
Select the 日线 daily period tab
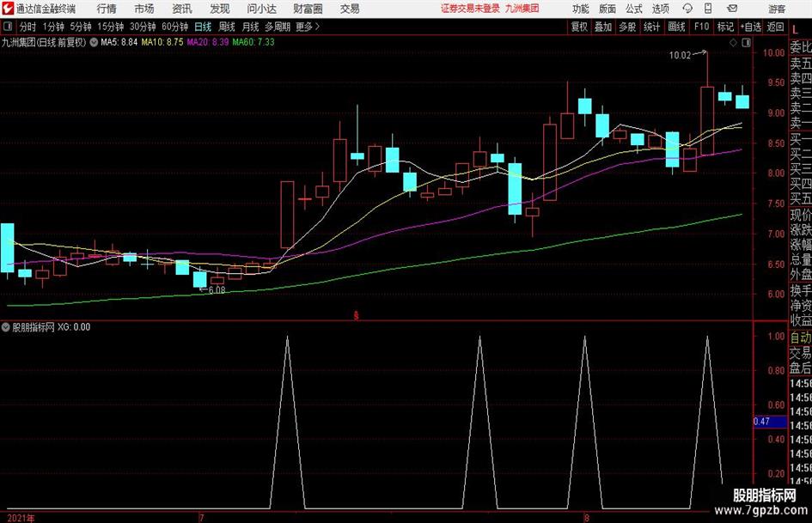click(x=203, y=27)
